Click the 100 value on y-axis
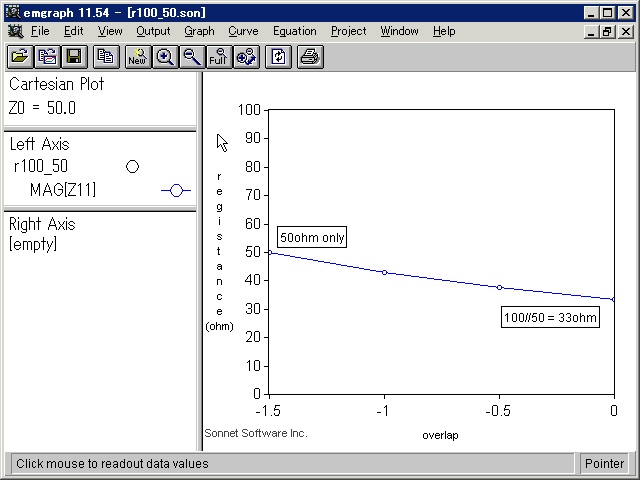The height and width of the screenshot is (480, 640). (x=249, y=109)
